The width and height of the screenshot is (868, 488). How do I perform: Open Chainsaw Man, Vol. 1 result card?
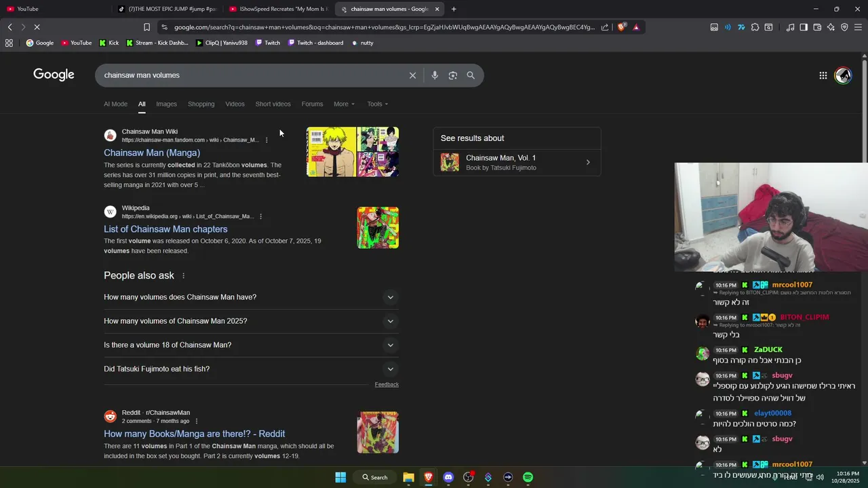click(x=517, y=163)
